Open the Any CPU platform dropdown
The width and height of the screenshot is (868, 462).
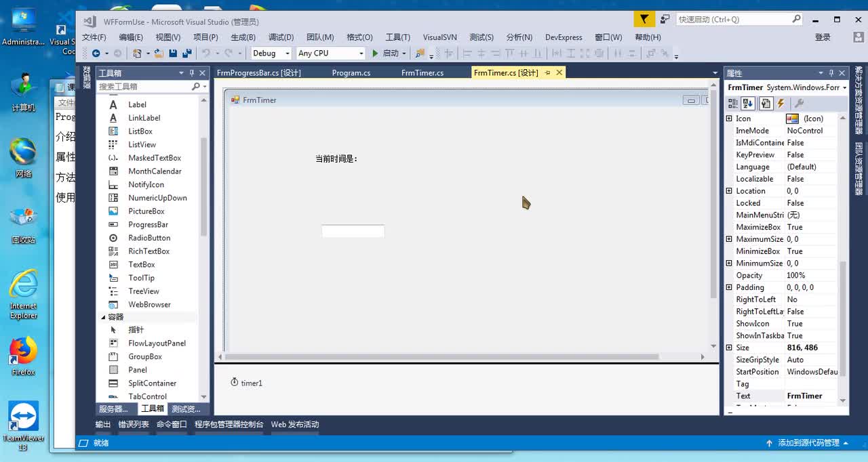point(361,53)
